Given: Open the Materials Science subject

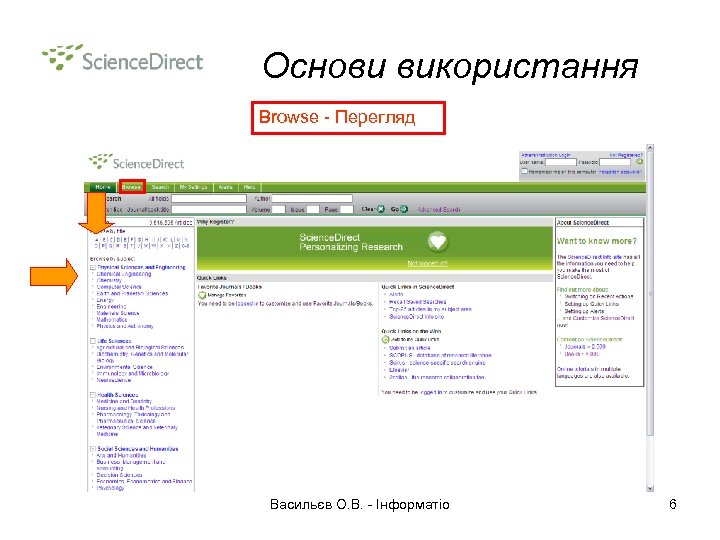Looking at the screenshot, I should (118, 313).
